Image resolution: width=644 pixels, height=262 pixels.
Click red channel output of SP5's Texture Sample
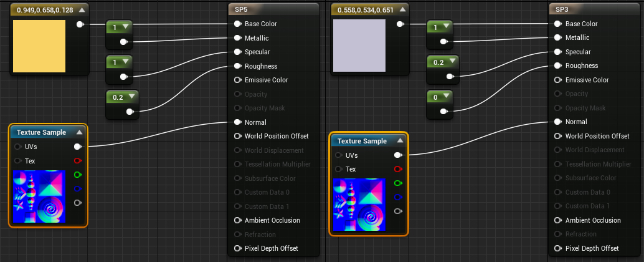pyautogui.click(x=78, y=160)
